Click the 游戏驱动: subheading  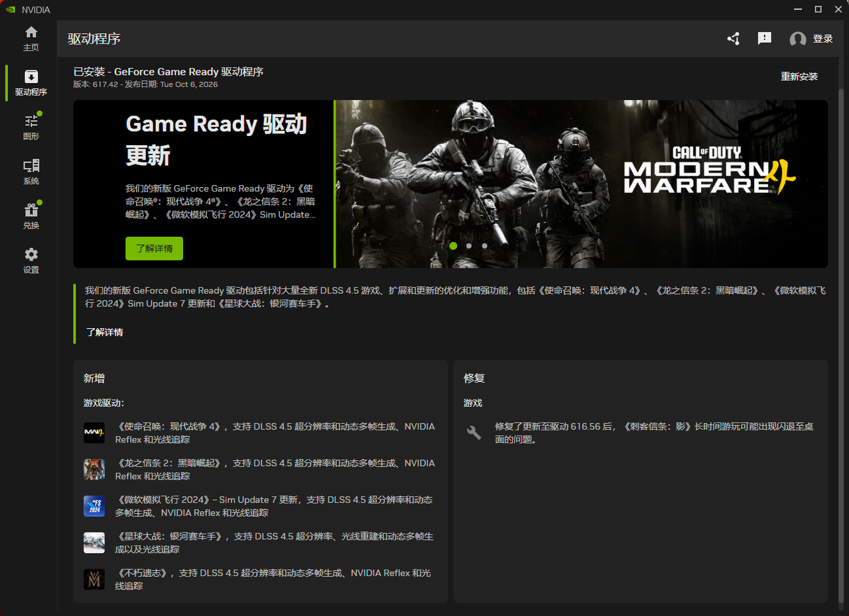(104, 402)
